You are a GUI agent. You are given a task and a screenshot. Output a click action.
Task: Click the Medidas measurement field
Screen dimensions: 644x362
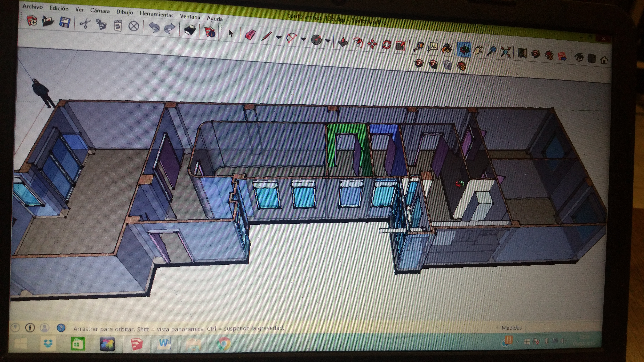click(563, 327)
